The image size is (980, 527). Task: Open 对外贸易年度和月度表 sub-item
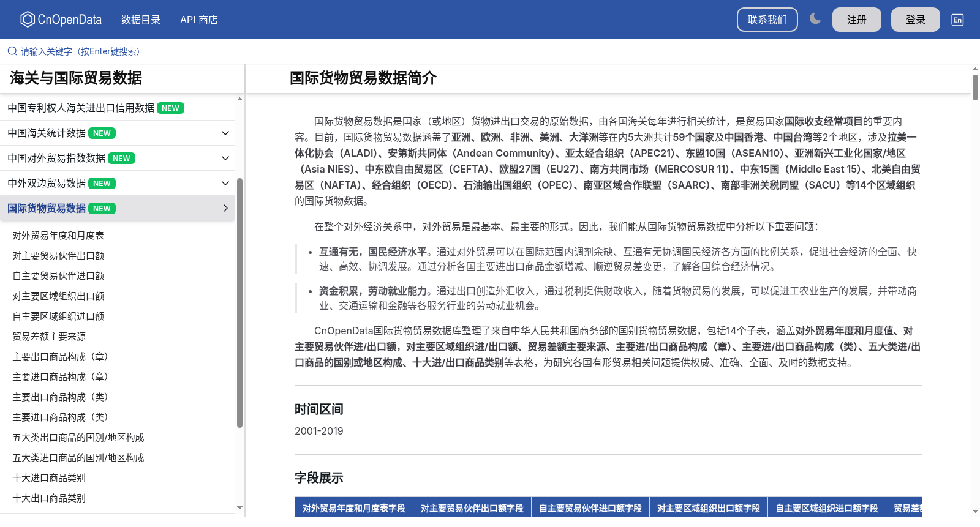(x=58, y=235)
